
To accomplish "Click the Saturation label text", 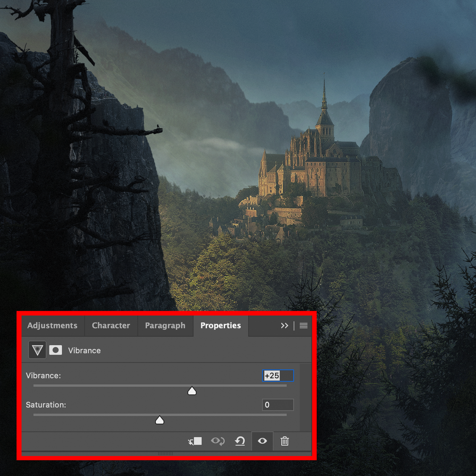I will point(46,405).
